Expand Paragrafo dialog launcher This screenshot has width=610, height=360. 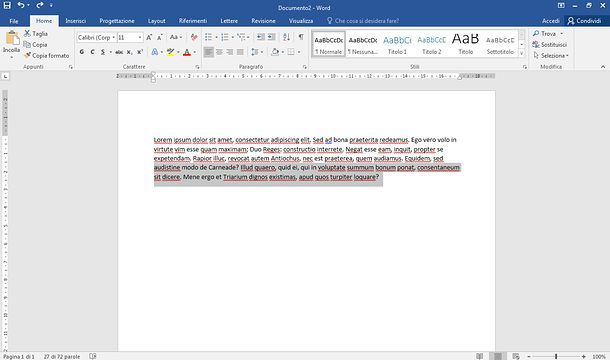[x=305, y=67]
